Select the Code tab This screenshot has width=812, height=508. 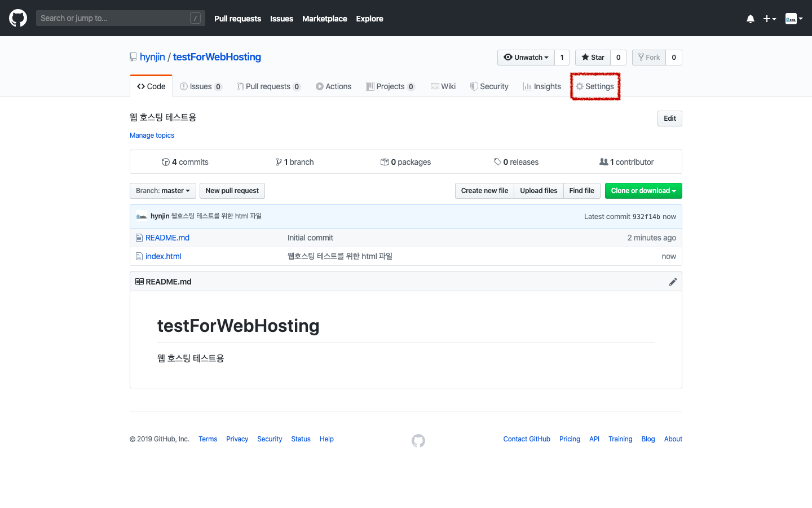151,86
